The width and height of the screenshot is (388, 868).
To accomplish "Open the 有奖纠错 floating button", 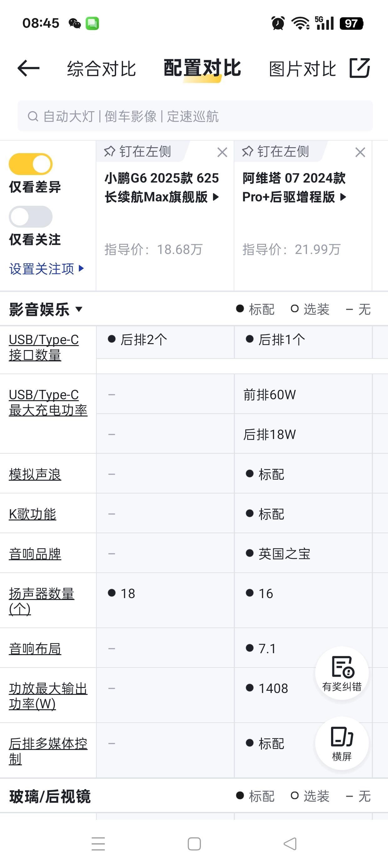I will pos(342,673).
